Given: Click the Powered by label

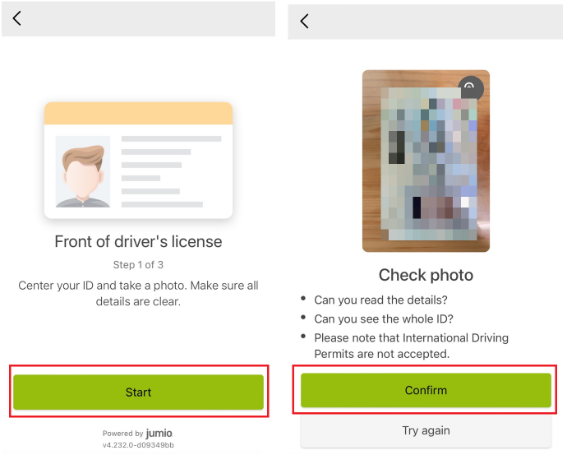Looking at the screenshot, I should tap(123, 433).
